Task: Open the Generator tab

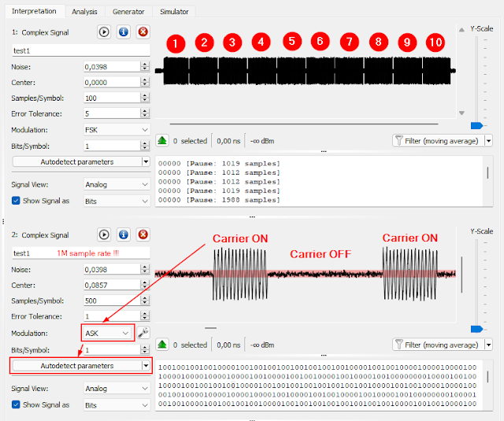Action: pos(128,12)
